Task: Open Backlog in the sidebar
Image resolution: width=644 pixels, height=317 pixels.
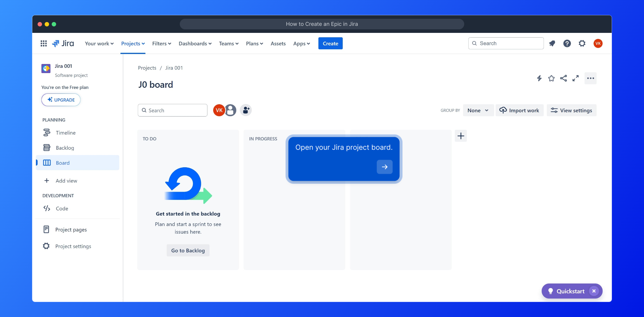Action: coord(65,148)
